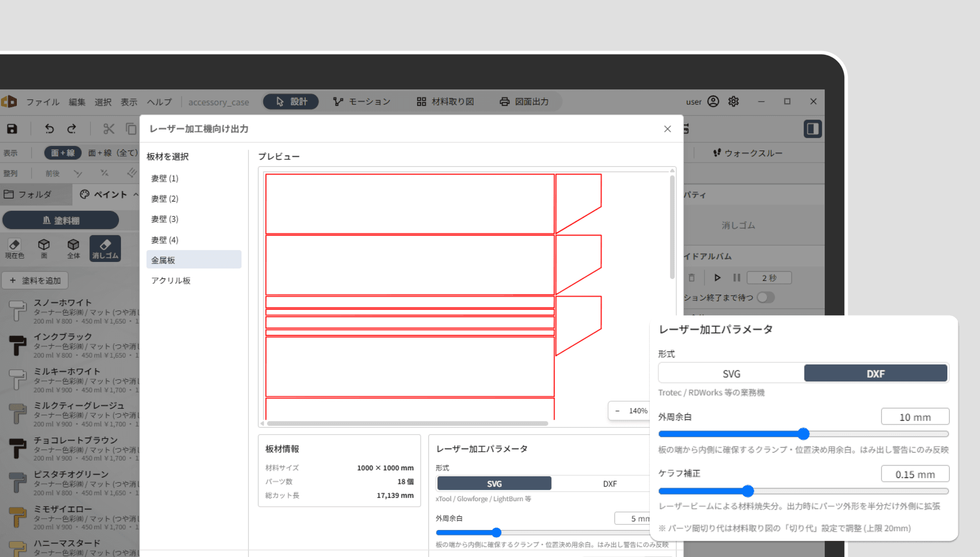Select 面+線 display mode
The height and width of the screenshot is (557, 980).
click(63, 153)
